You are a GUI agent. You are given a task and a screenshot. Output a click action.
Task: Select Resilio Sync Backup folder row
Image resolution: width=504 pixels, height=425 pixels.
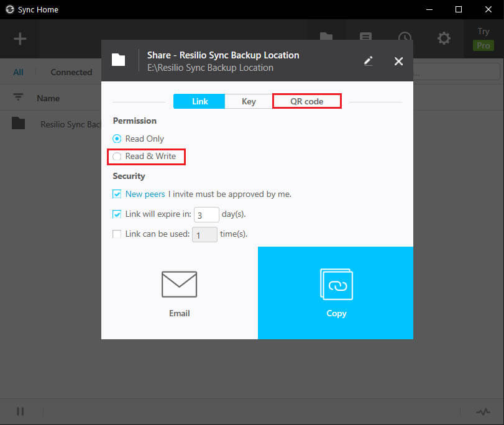point(50,124)
